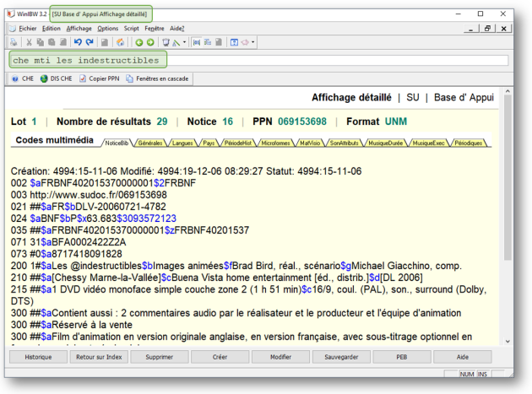This screenshot has height=394, width=532.
Task: Click the Historique button
Action: [x=38, y=357]
